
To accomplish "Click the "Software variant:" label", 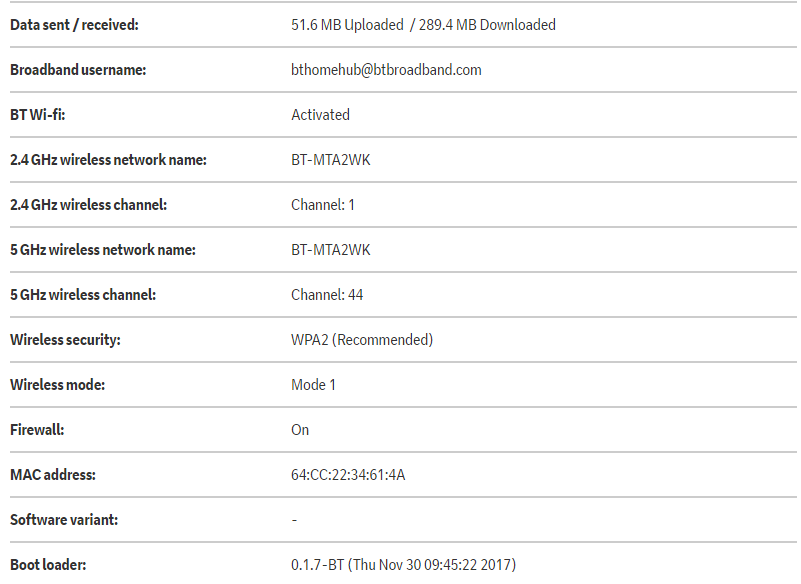I will click(66, 520).
